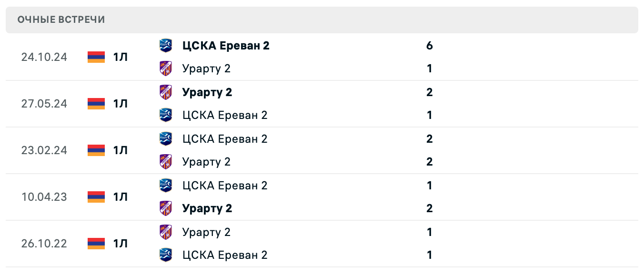This screenshot has height=275, width=644.
Task: Click the date 26.10.22
Action: point(44,243)
